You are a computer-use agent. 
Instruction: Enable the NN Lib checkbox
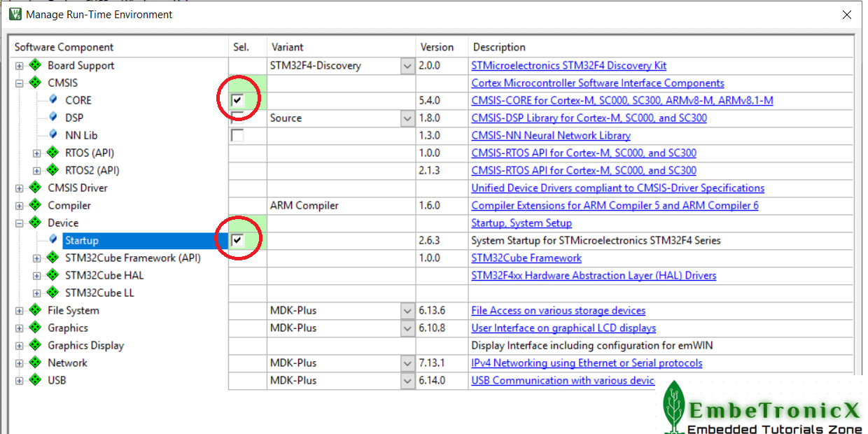coord(237,135)
